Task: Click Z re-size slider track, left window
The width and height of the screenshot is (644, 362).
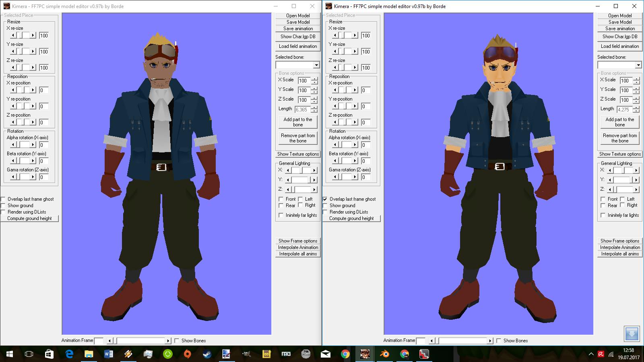Action: 23,68
